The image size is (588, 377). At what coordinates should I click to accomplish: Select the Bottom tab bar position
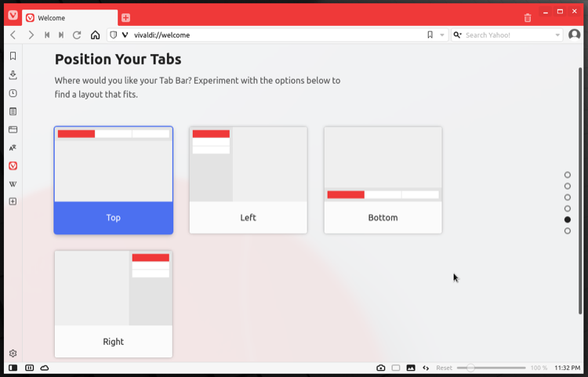point(383,180)
